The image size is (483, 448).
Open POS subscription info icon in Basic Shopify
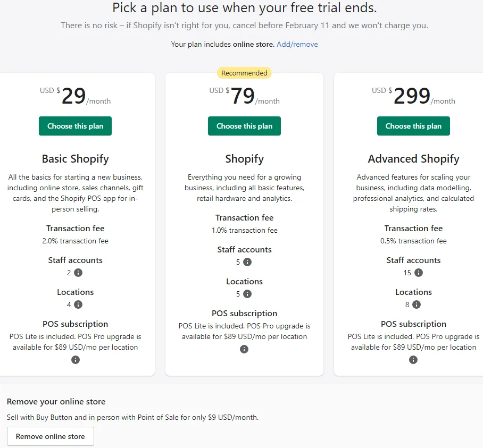pyautogui.click(x=76, y=360)
